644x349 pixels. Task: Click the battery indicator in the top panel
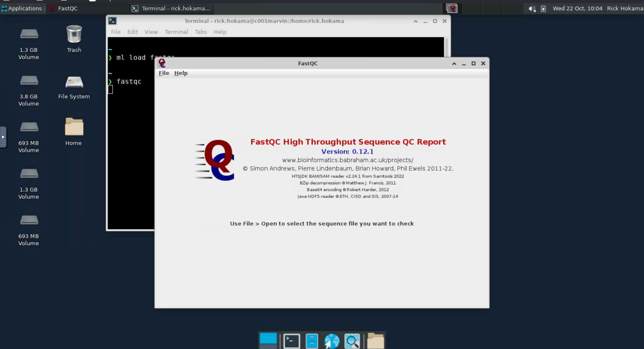[x=544, y=9]
